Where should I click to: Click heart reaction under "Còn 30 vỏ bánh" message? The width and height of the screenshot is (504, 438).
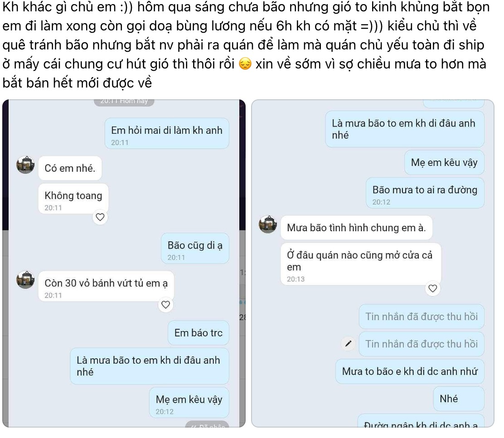point(165,305)
